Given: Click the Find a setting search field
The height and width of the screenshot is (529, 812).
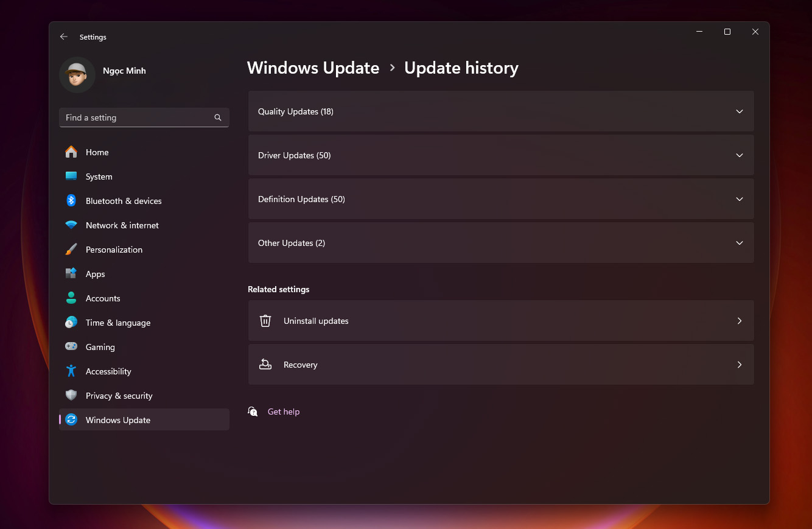Looking at the screenshot, I should [144, 117].
